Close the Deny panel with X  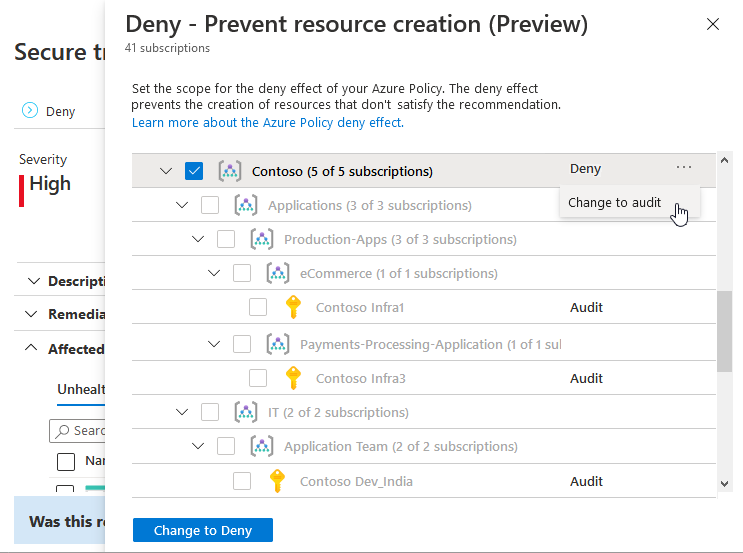click(713, 25)
